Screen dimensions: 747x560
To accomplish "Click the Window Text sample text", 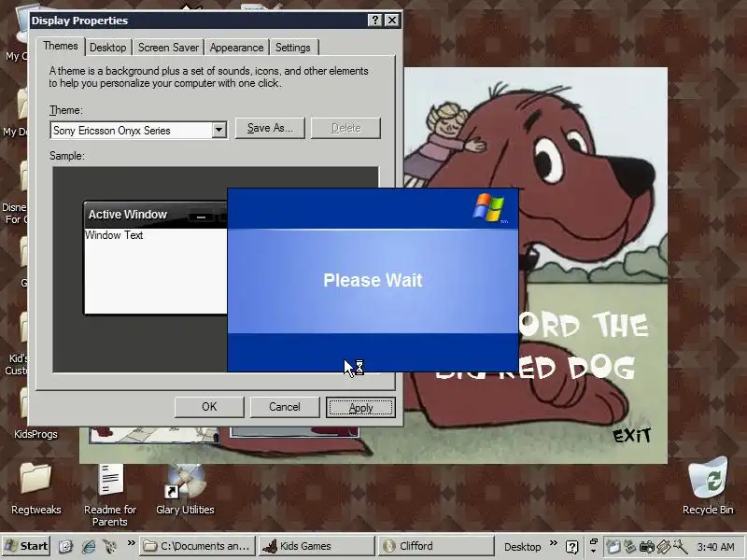I will 114,235.
